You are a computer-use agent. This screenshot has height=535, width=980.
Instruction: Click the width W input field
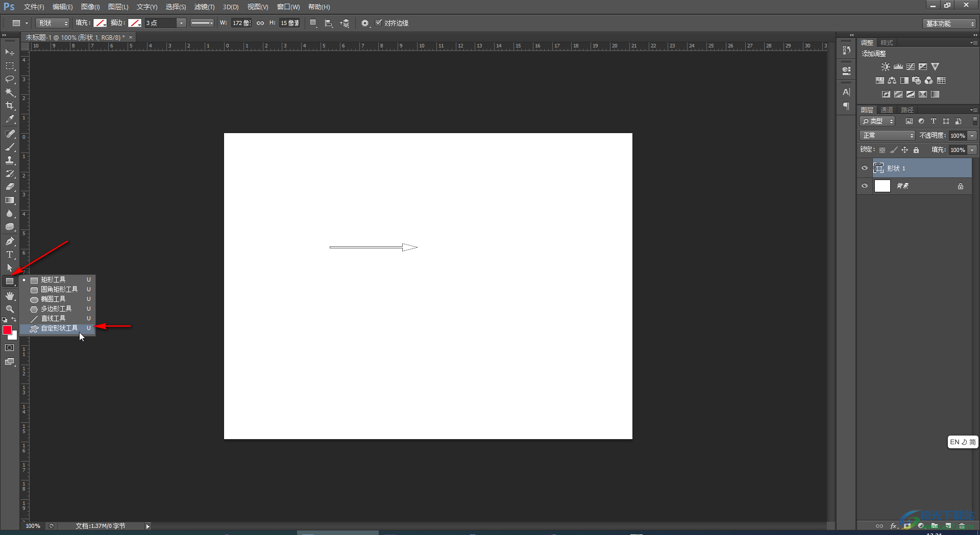click(241, 23)
